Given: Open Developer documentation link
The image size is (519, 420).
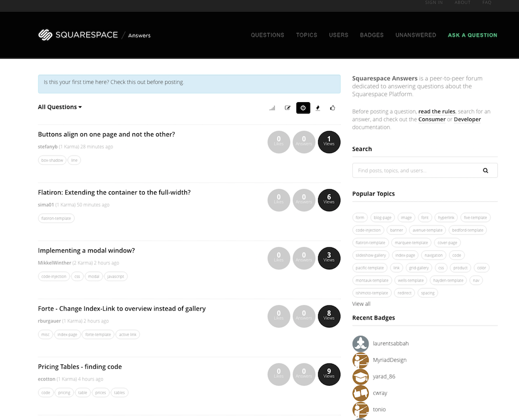Looking at the screenshot, I should click(x=467, y=119).
